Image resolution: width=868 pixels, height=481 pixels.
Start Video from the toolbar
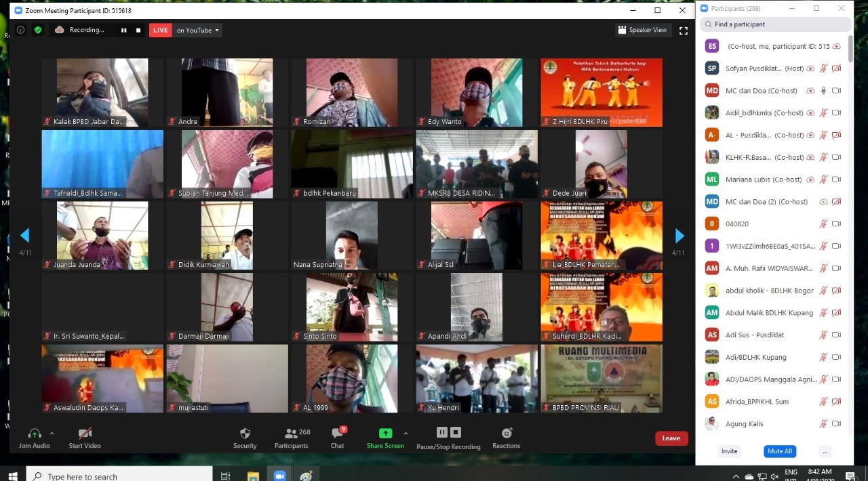click(85, 437)
